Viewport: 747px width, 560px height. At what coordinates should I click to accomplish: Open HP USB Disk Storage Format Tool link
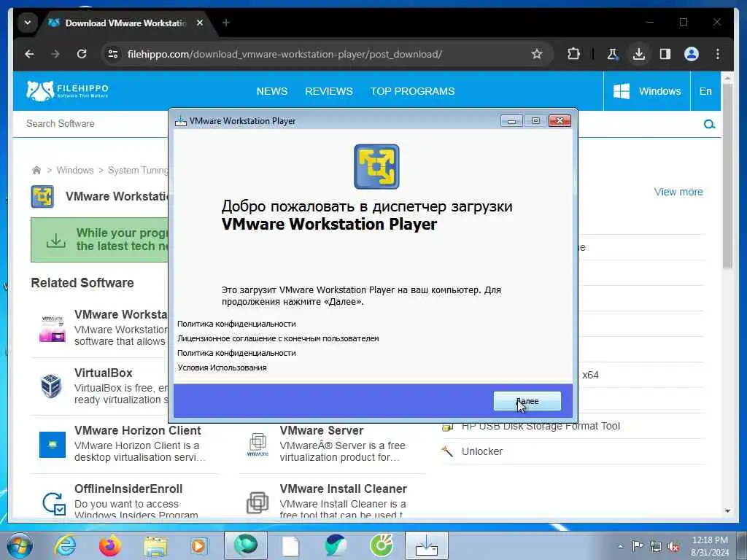541,426
